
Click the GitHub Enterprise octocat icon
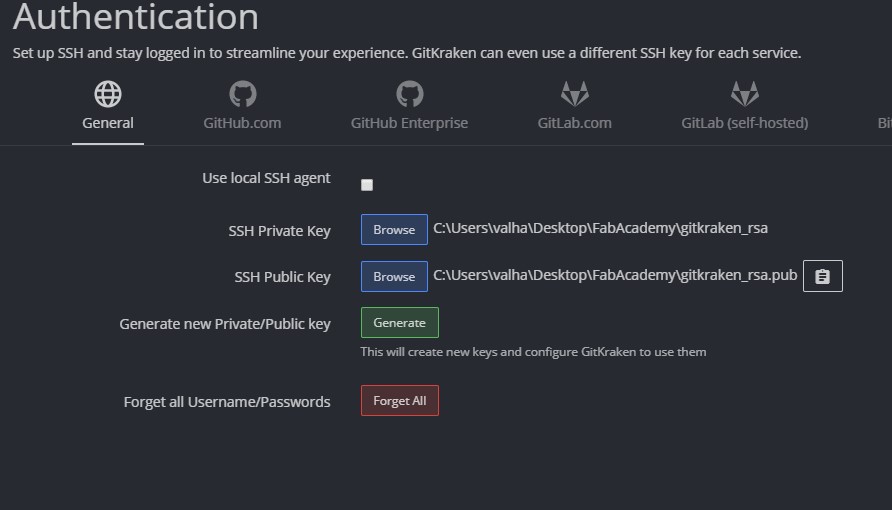pyautogui.click(x=409, y=94)
